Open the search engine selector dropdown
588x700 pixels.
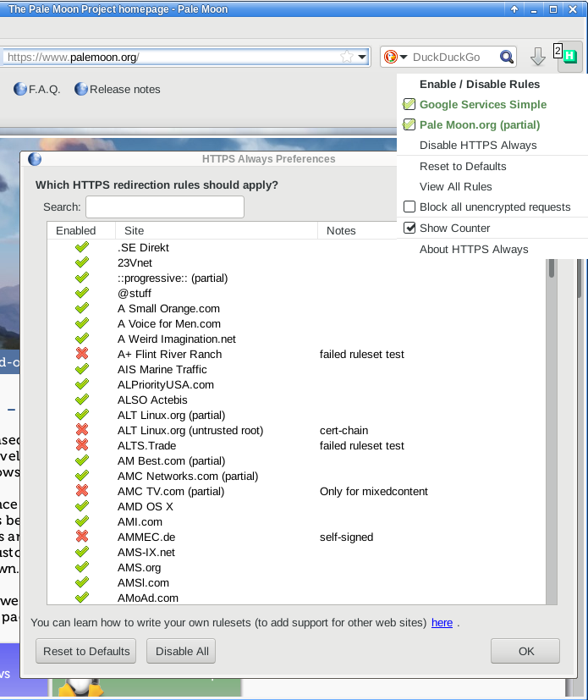(x=404, y=57)
